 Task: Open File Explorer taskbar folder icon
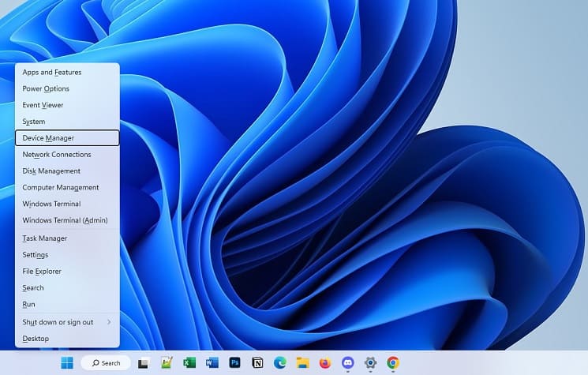pos(302,362)
